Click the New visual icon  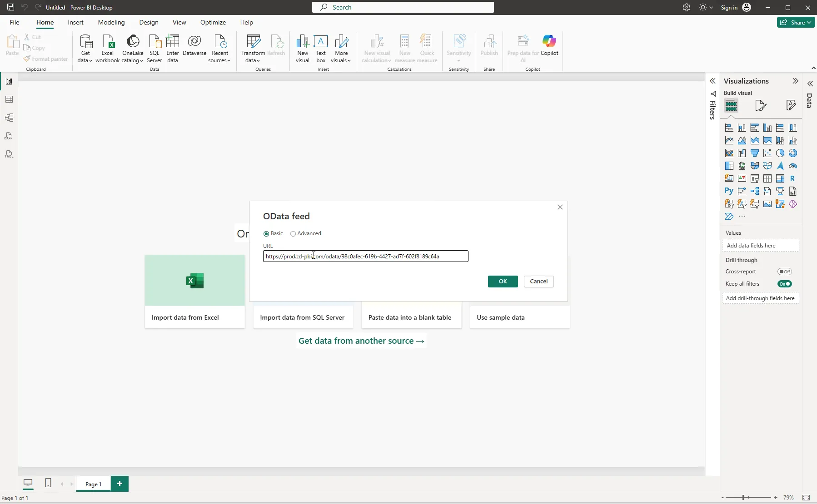[x=303, y=49]
